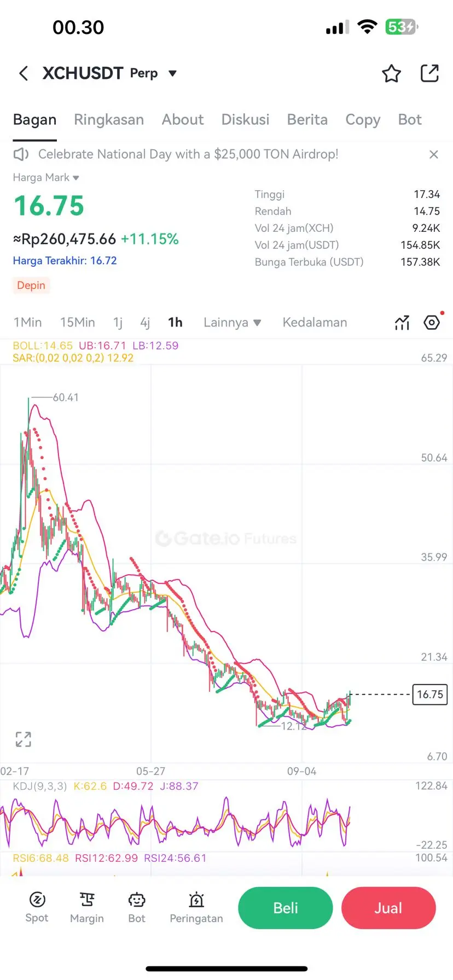
Task: Tap Rendah value 14.75
Action: [427, 211]
